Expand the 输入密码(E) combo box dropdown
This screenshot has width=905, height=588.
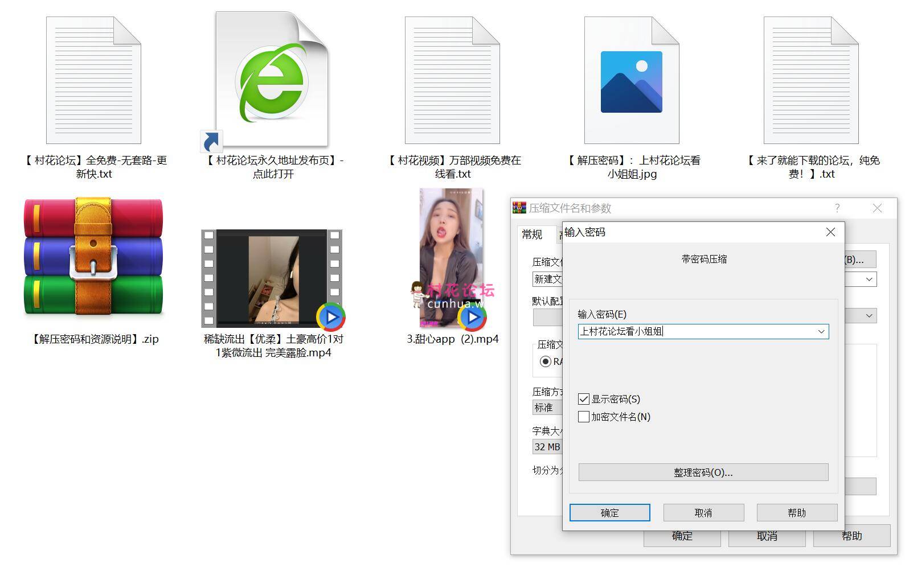point(821,331)
